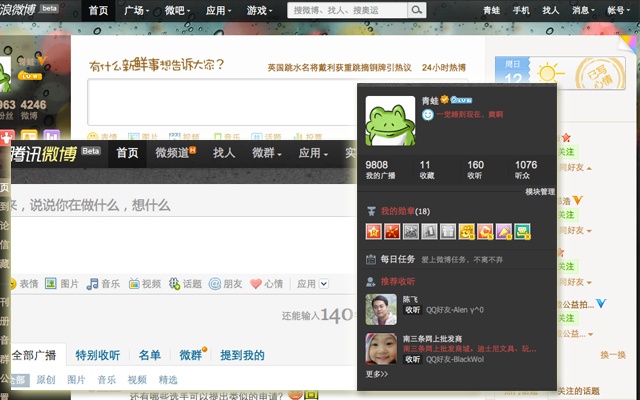This screenshot has height=400, width=640.
Task: Click the sun weather icon in Sina sidebar
Action: pos(549,74)
